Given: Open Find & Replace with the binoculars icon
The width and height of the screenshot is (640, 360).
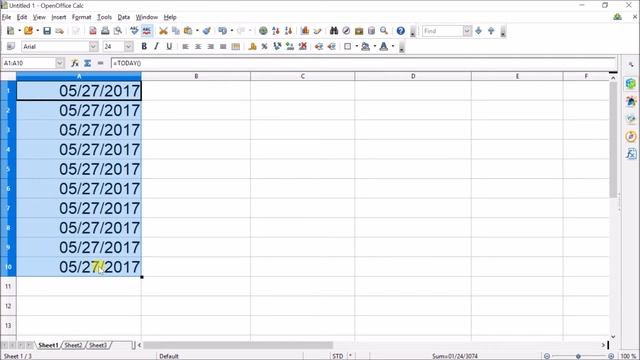Looking at the screenshot, I should [334, 31].
